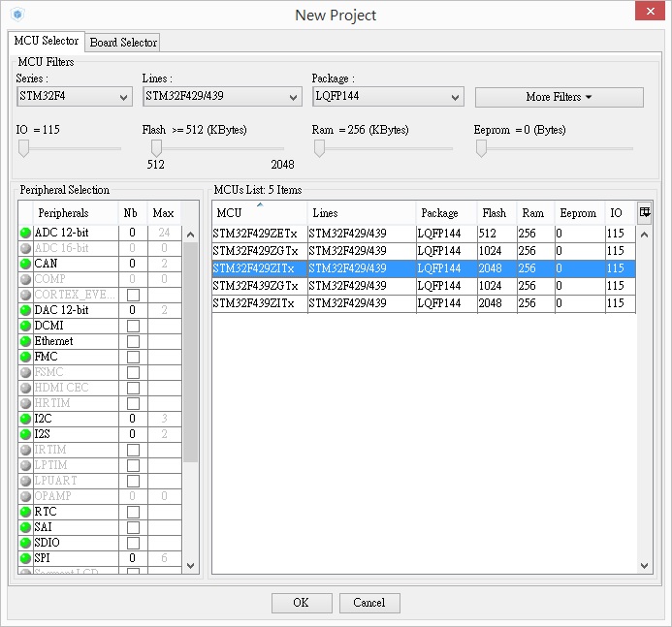Click the gray status dot beside LPTIM
The height and width of the screenshot is (627, 672).
pyautogui.click(x=25, y=465)
